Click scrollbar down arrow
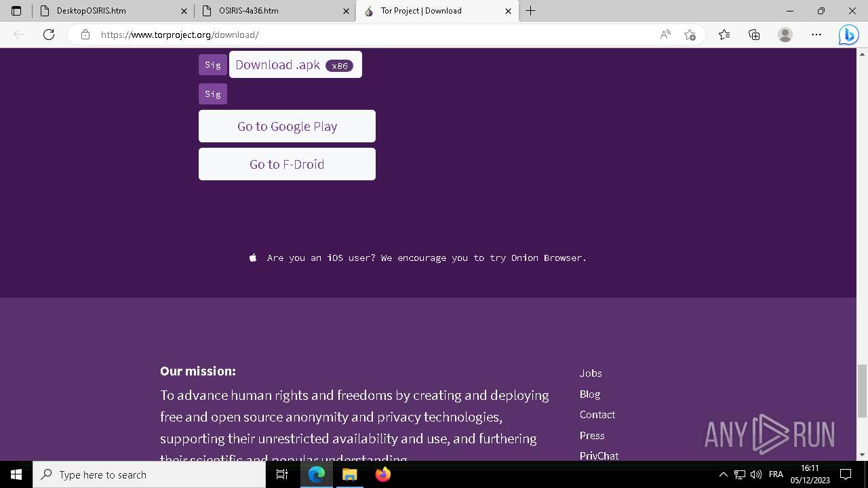The image size is (868, 488). pos(862,455)
